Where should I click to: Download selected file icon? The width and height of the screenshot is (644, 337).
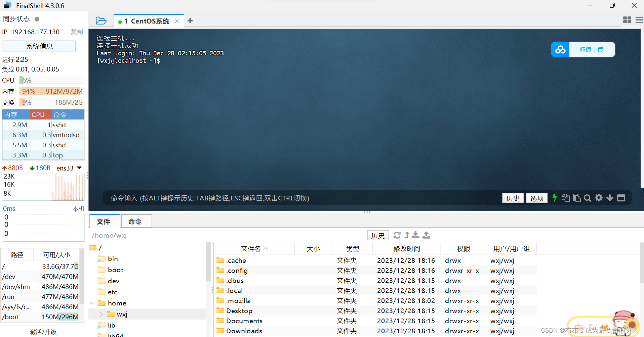click(416, 235)
